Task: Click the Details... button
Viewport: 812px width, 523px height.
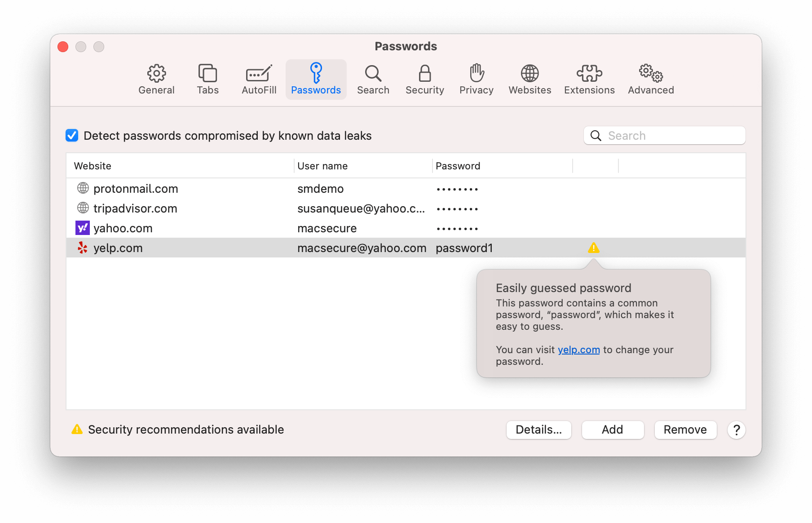Action: coord(538,430)
